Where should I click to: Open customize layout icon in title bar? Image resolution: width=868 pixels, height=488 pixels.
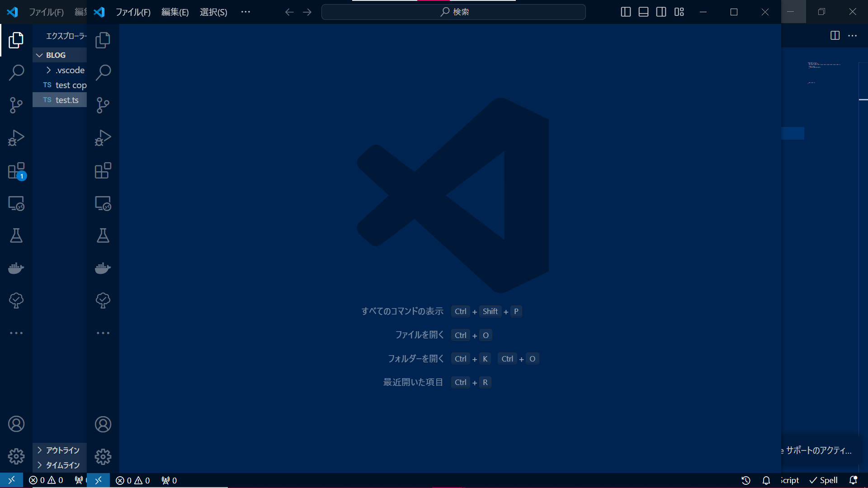(679, 12)
